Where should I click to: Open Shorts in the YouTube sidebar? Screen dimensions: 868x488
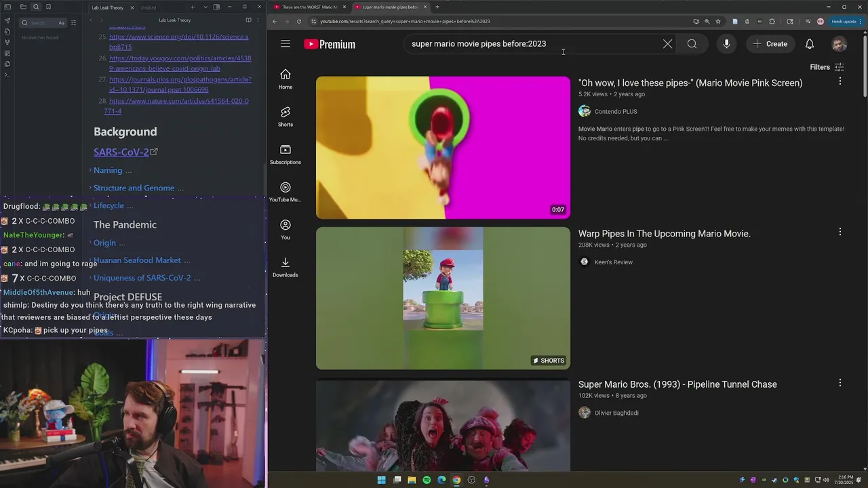coord(285,117)
